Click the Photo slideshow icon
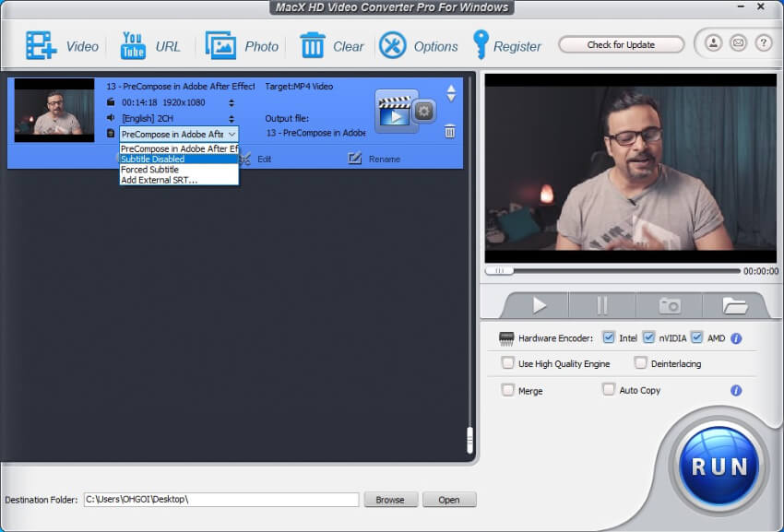Viewport: 784px width, 532px height. [220, 45]
